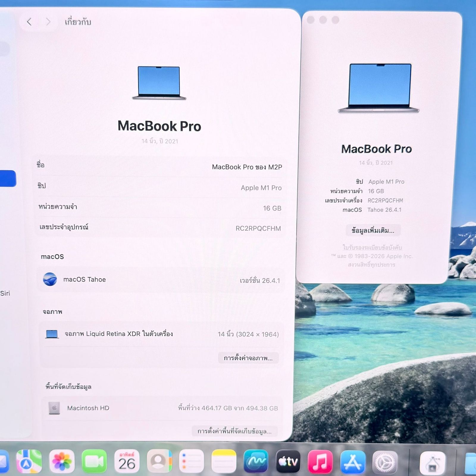Image resolution: width=476 pixels, height=476 pixels.
Task: Open FaceTime from the Dock
Action: [94, 461]
